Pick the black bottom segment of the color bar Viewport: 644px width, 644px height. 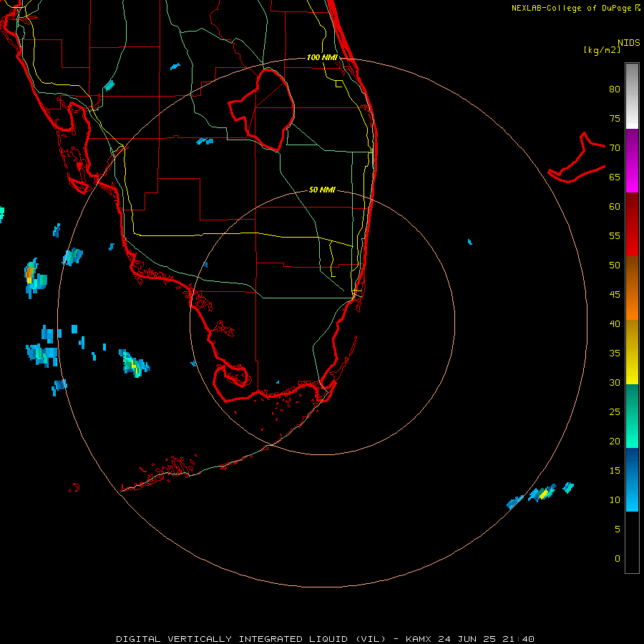(x=632, y=542)
